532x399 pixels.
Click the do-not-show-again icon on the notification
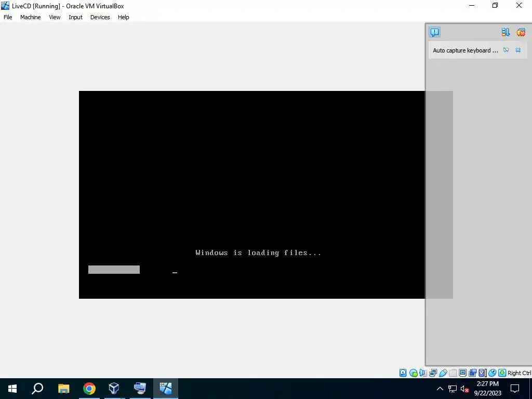(506, 50)
